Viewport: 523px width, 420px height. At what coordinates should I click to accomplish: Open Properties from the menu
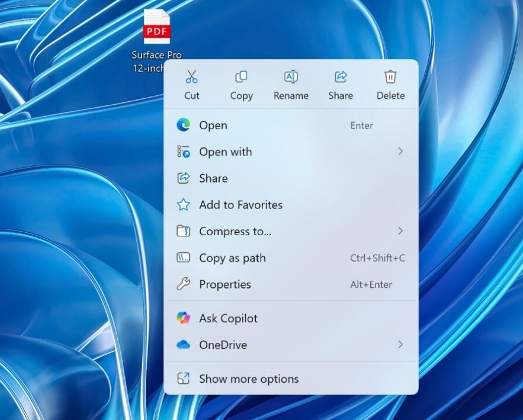[x=291, y=284]
